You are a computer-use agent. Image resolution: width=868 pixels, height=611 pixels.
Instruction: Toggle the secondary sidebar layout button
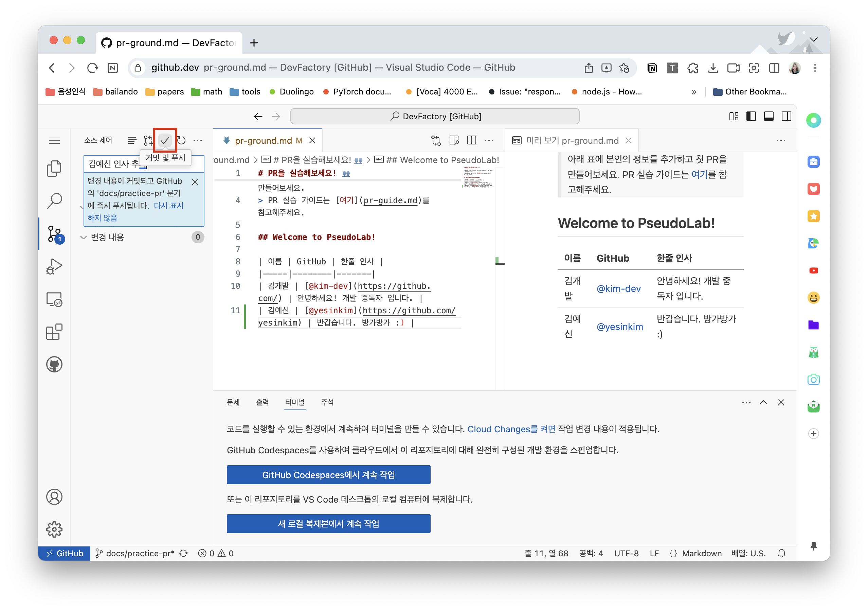(786, 116)
